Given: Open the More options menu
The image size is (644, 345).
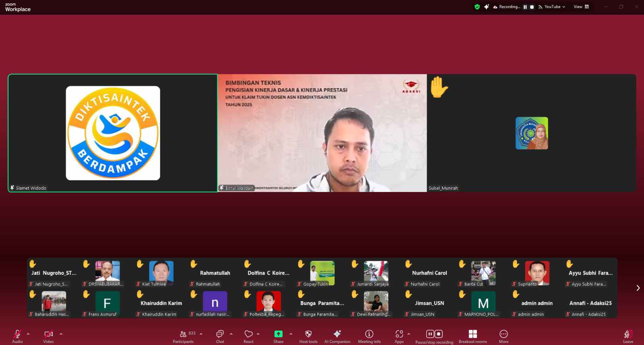Looking at the screenshot, I should 504,336.
